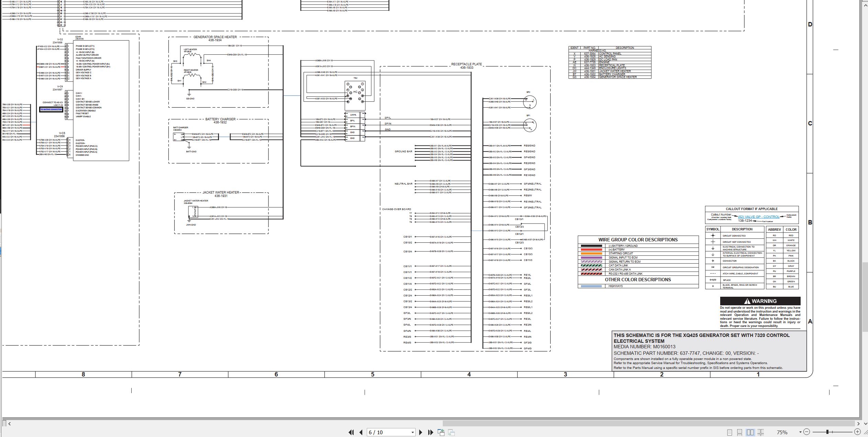The height and width of the screenshot is (437, 868).
Task: Click the NEUTRAL BAR label
Action: (x=403, y=184)
